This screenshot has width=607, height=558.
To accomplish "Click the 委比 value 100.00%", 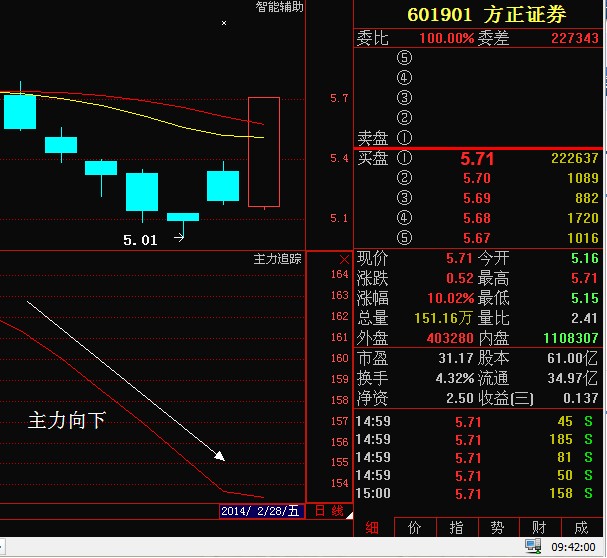I will coord(446,38).
